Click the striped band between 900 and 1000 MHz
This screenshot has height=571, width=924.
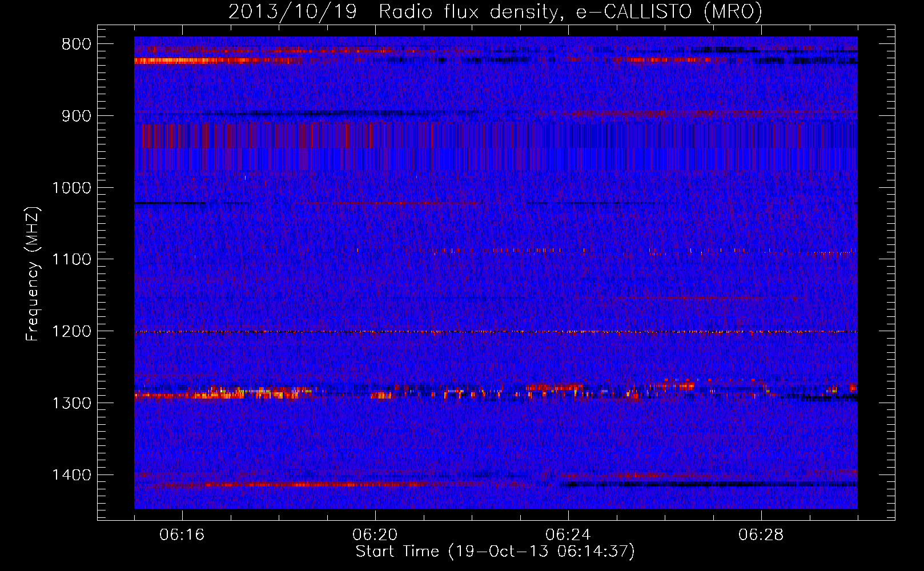[x=496, y=146]
